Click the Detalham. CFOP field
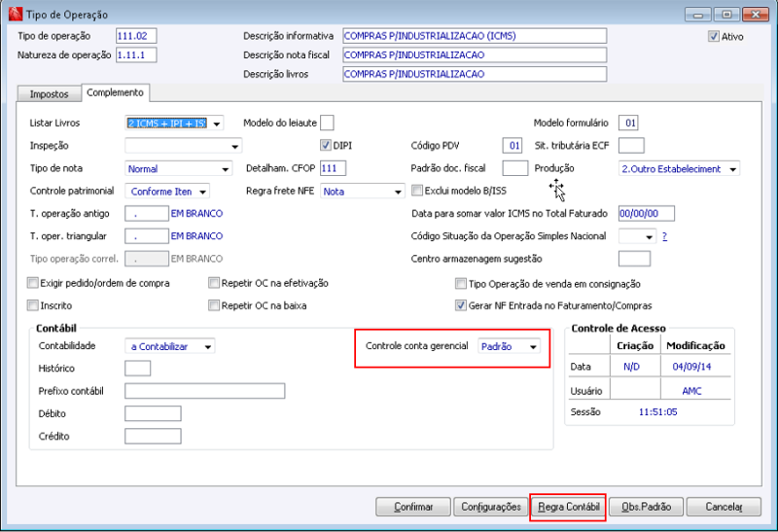The image size is (778, 532). [333, 168]
